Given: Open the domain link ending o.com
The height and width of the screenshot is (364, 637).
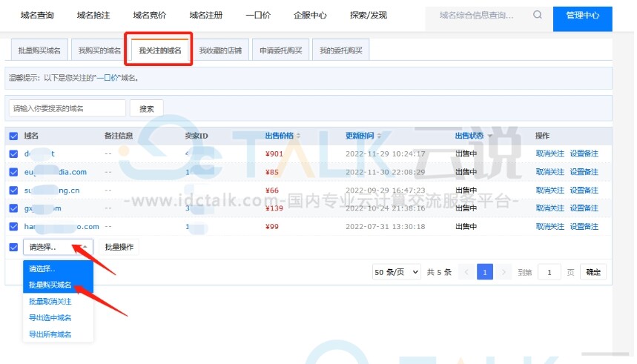Looking at the screenshot, I should 62,226.
